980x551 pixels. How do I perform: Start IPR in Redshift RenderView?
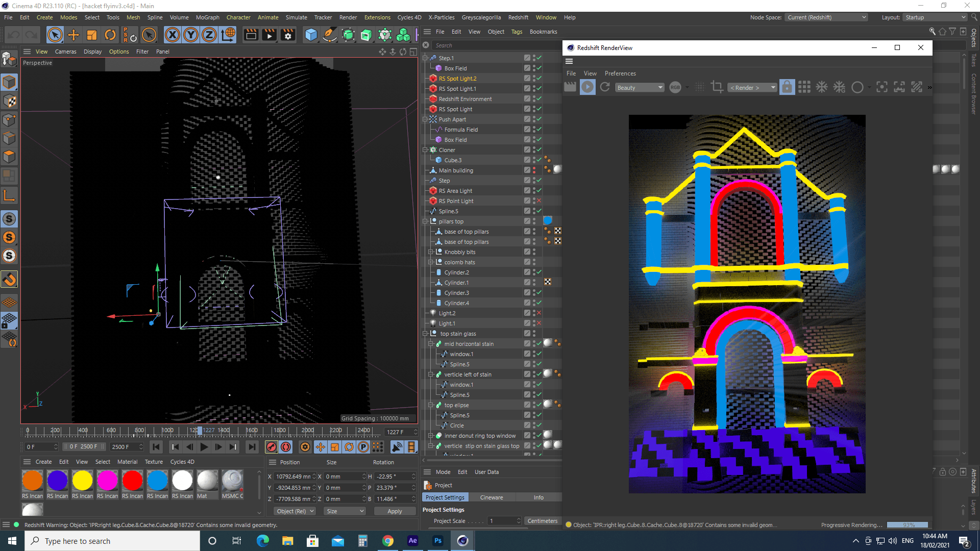(x=587, y=87)
